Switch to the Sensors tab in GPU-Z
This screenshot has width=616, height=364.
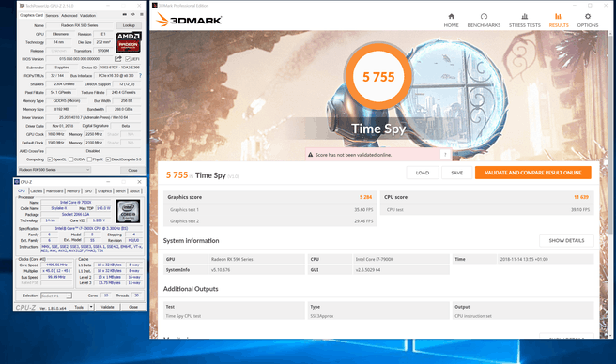point(52,16)
